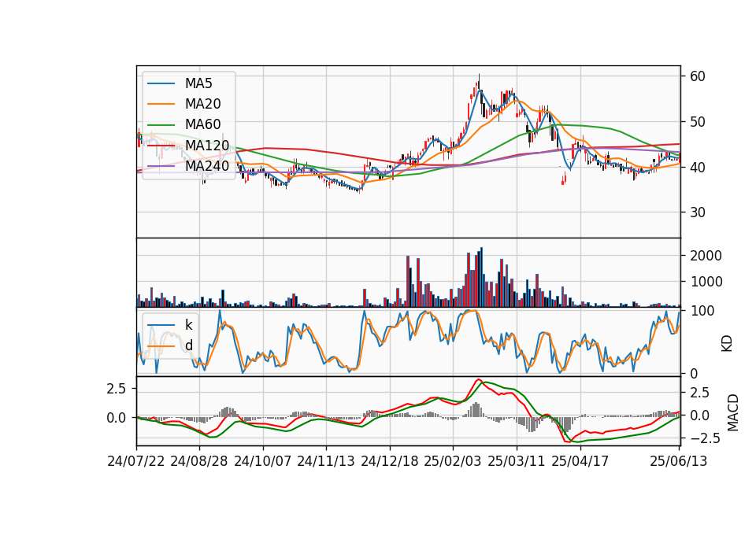Click the 24/08/28 date axis label
The width and height of the screenshot is (756, 543).
click(199, 461)
